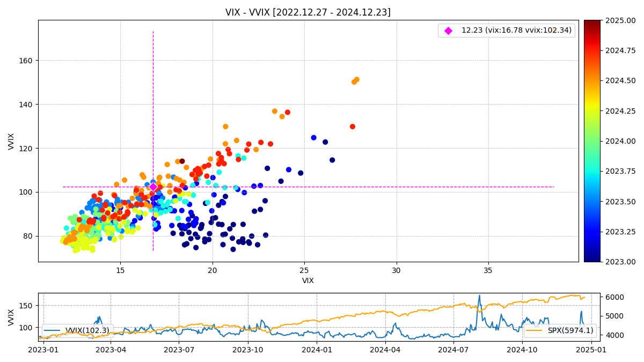Click the blue VVIX line sample in lower legend

pos(53,331)
